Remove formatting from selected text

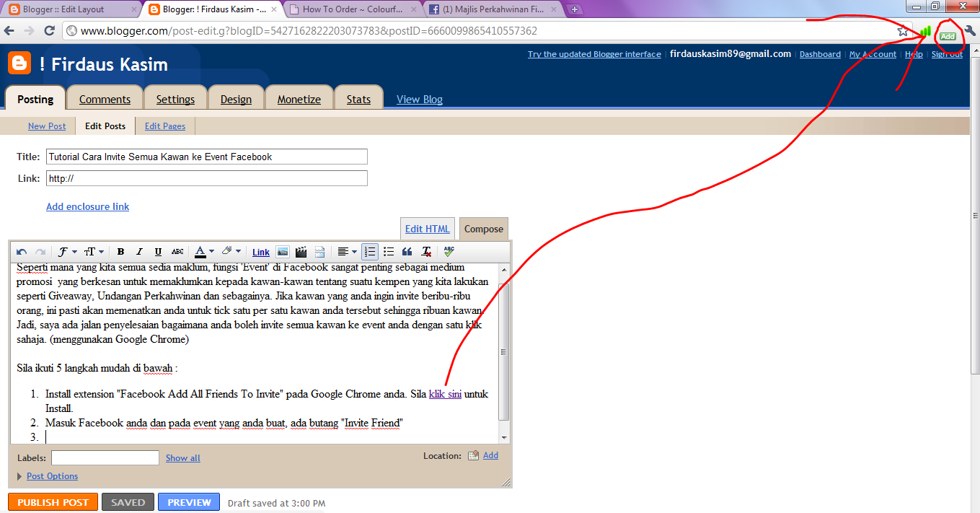[426, 252]
